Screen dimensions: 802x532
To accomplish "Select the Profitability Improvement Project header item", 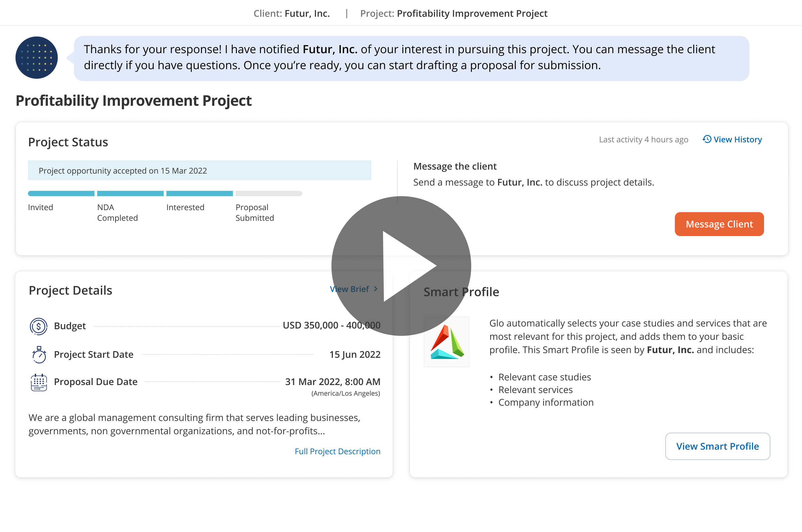I will [x=471, y=13].
